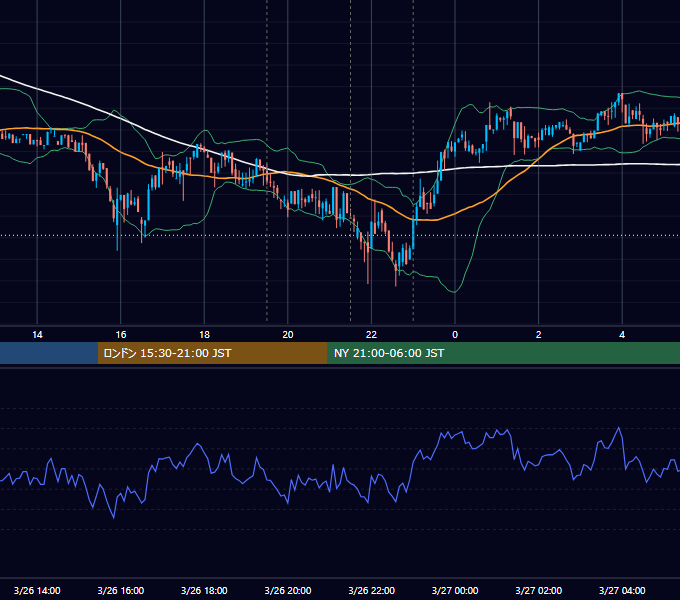
Task: Click the 3/26 16:00 time label
Action: tap(121, 590)
